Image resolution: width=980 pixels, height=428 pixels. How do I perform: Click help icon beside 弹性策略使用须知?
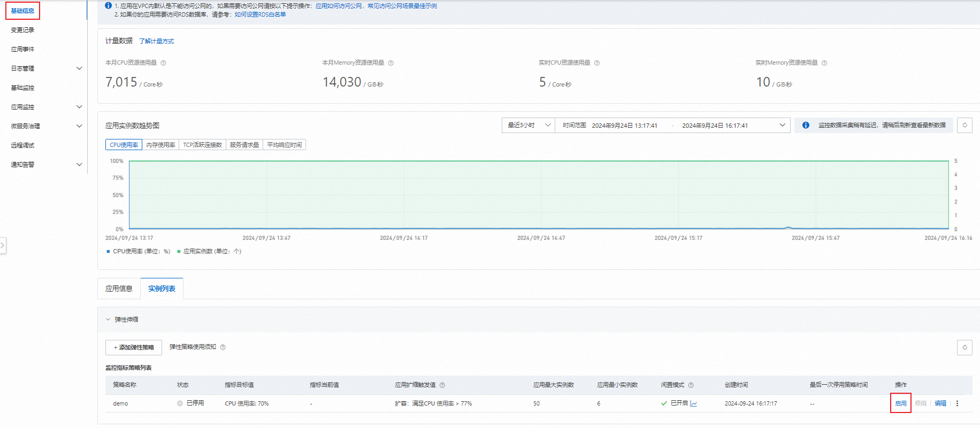[x=223, y=347]
